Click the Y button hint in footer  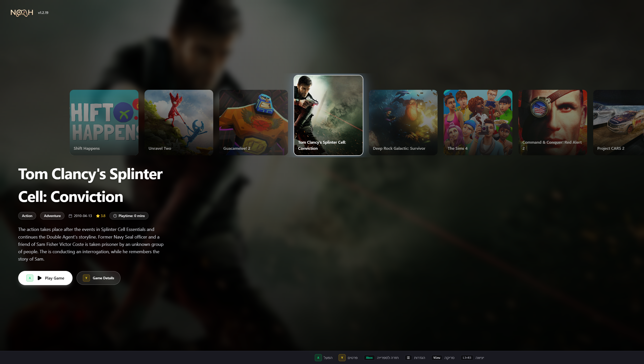(342, 358)
